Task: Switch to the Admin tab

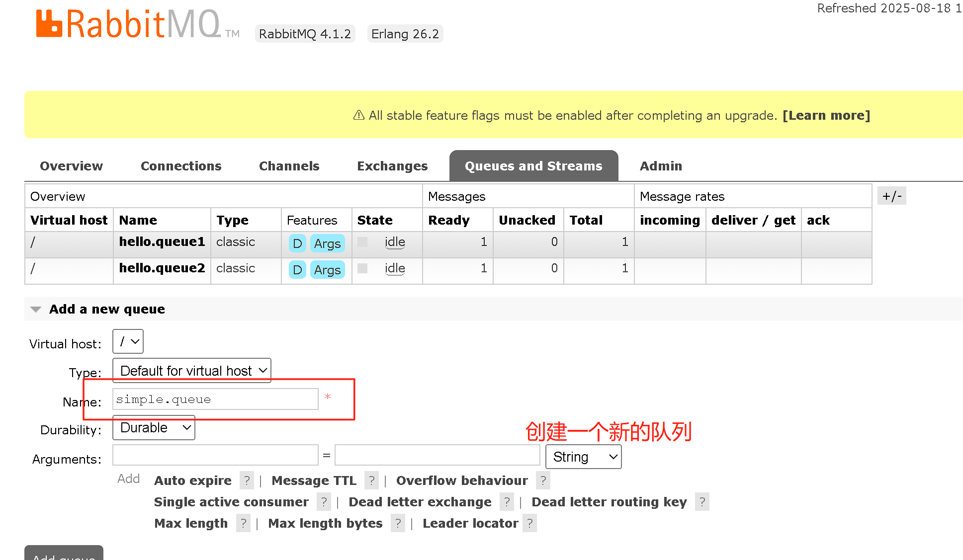Action: coord(661,166)
